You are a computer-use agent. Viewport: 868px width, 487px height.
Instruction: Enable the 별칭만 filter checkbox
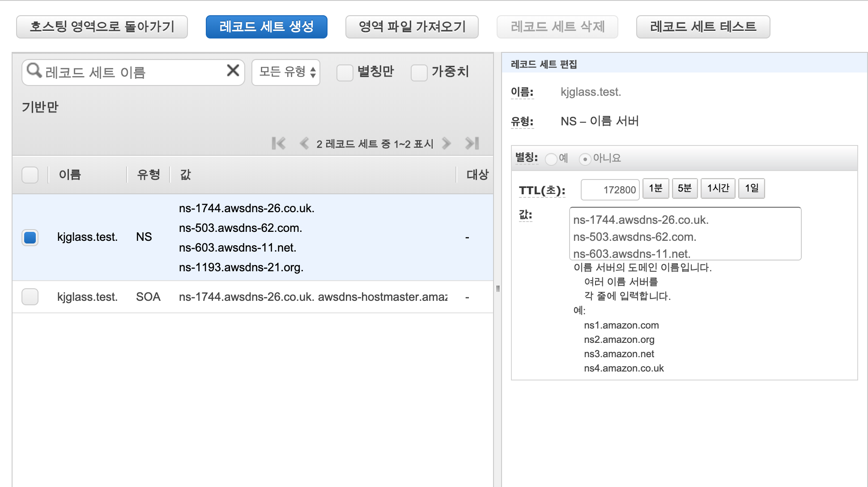[x=345, y=73]
